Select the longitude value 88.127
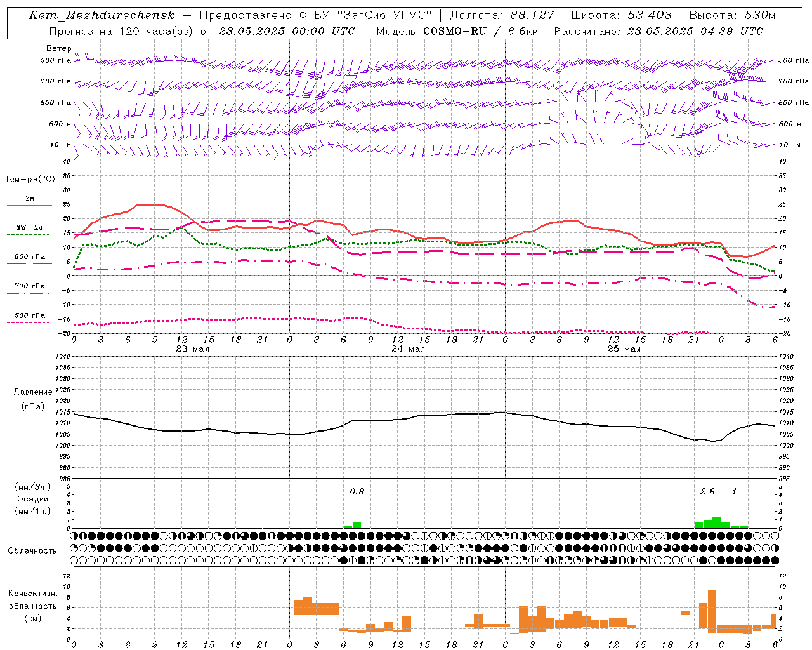The height and width of the screenshot is (650, 812). pos(532,15)
